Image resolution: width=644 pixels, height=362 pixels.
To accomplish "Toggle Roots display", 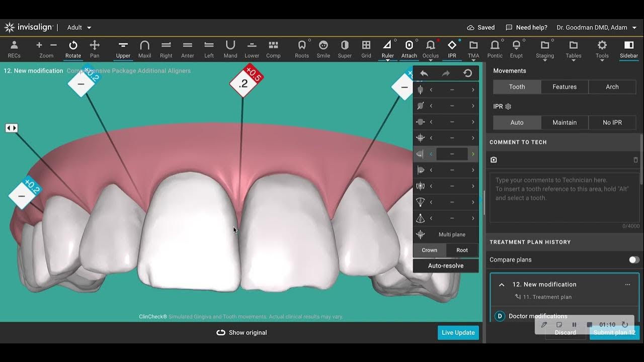I will click(302, 49).
